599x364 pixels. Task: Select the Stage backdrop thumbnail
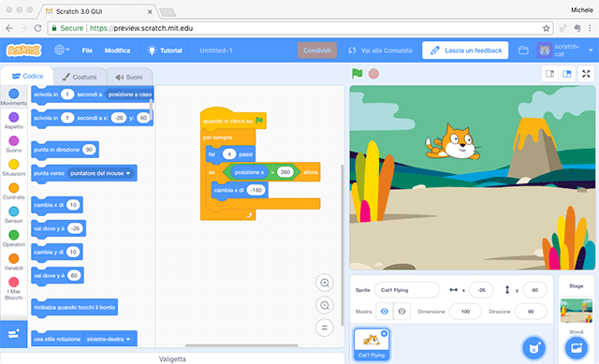tap(577, 310)
